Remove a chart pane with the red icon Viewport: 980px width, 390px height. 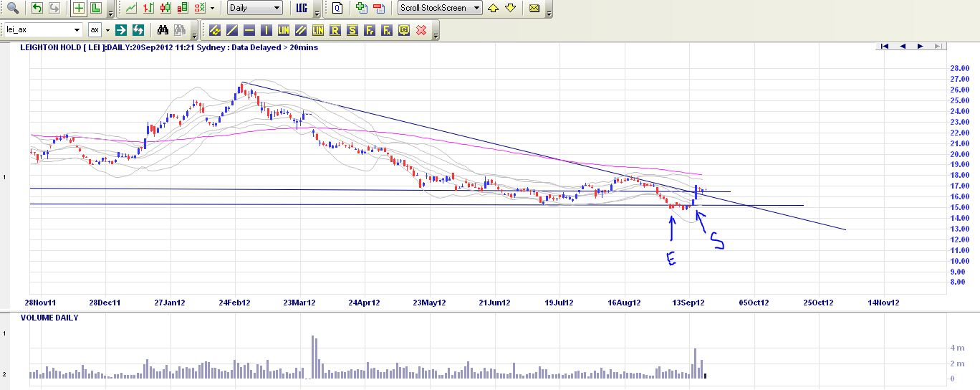[x=379, y=8]
